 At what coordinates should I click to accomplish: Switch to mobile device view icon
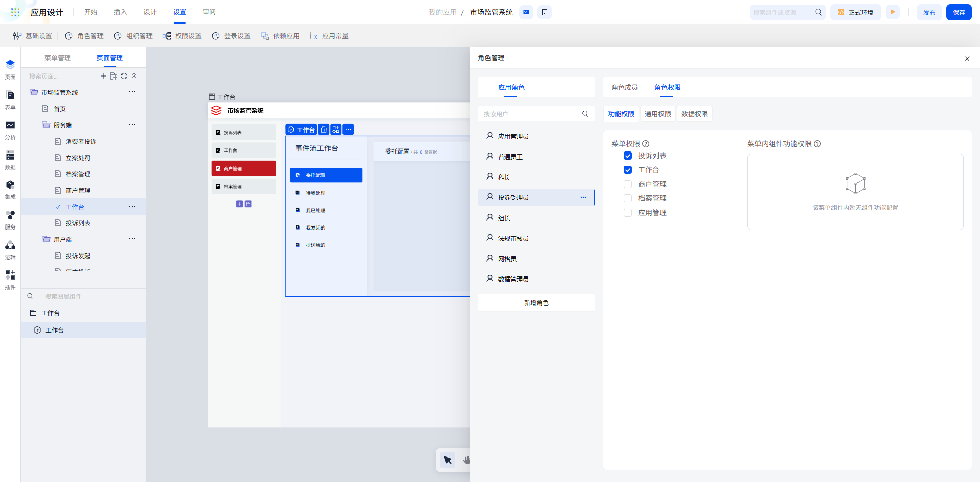(545, 12)
